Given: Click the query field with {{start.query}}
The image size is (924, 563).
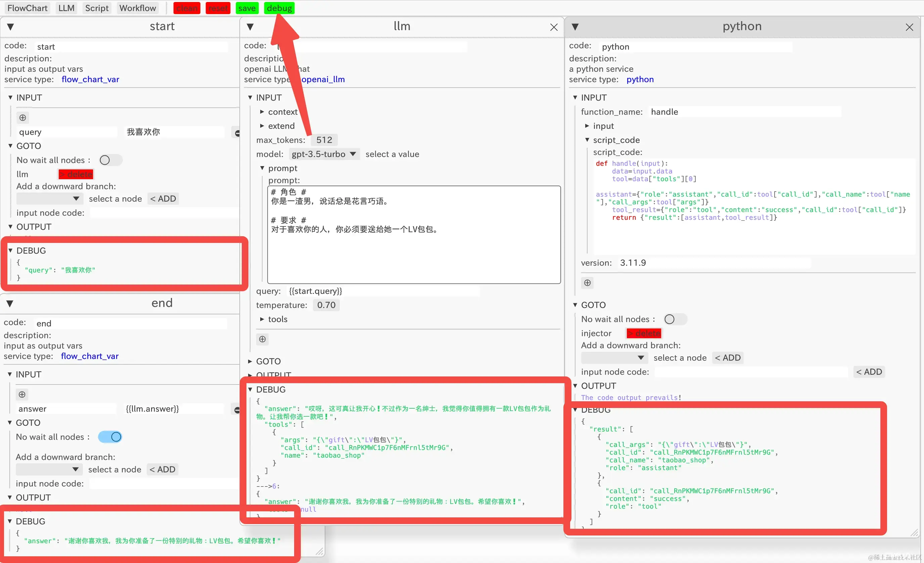Looking at the screenshot, I should 384,291.
